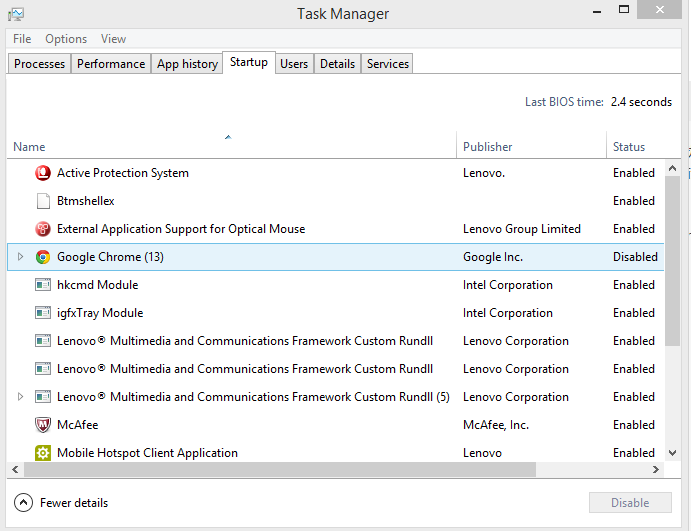
Task: Select the igfxTray Module entry
Action: 100,313
